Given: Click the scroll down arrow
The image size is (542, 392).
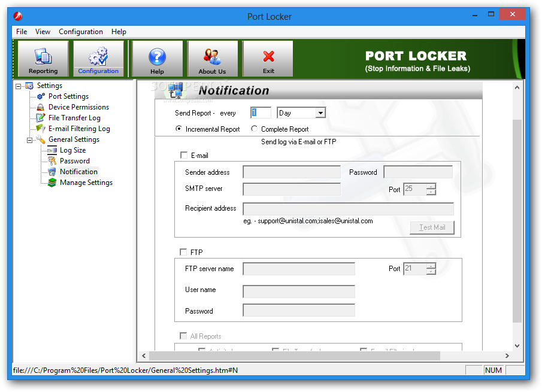Looking at the screenshot, I should point(517,346).
